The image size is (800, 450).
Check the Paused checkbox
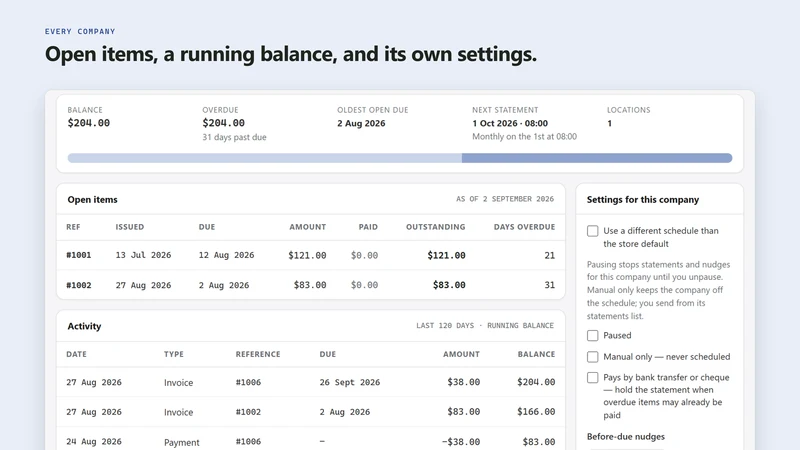tap(592, 336)
